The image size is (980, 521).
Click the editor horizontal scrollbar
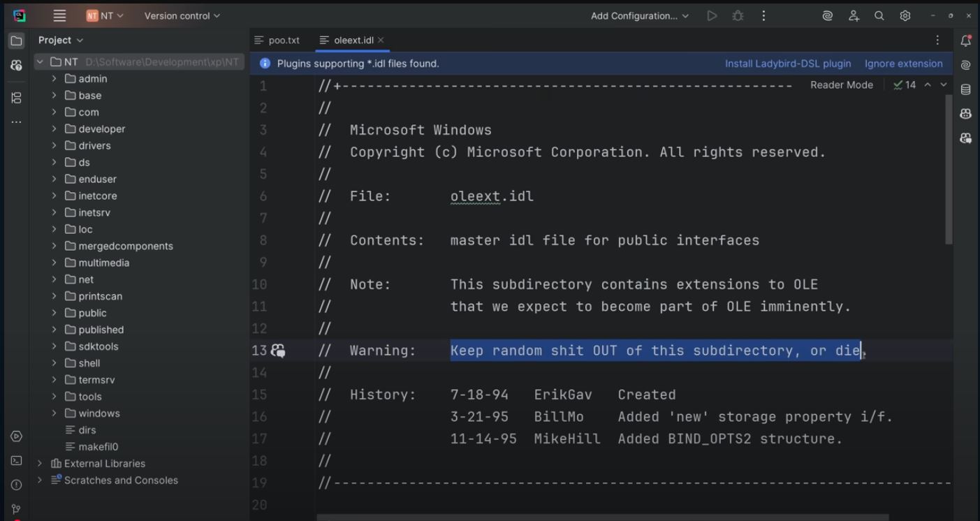[x=602, y=518]
